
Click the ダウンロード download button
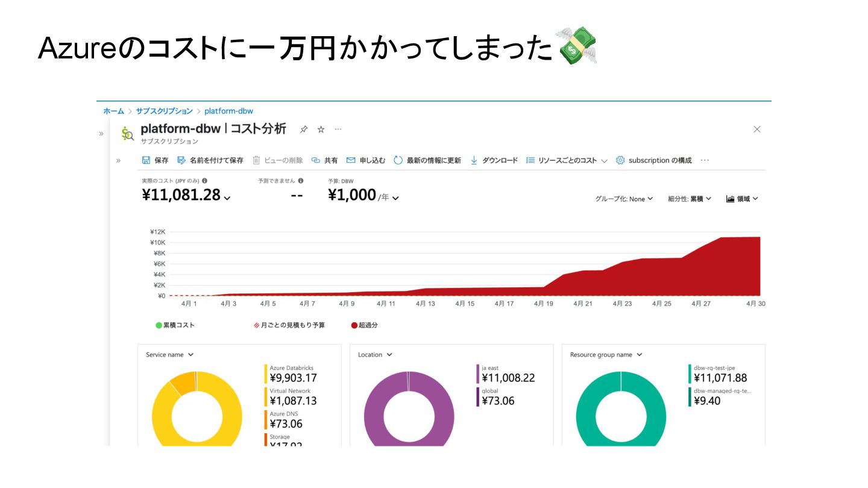click(494, 160)
